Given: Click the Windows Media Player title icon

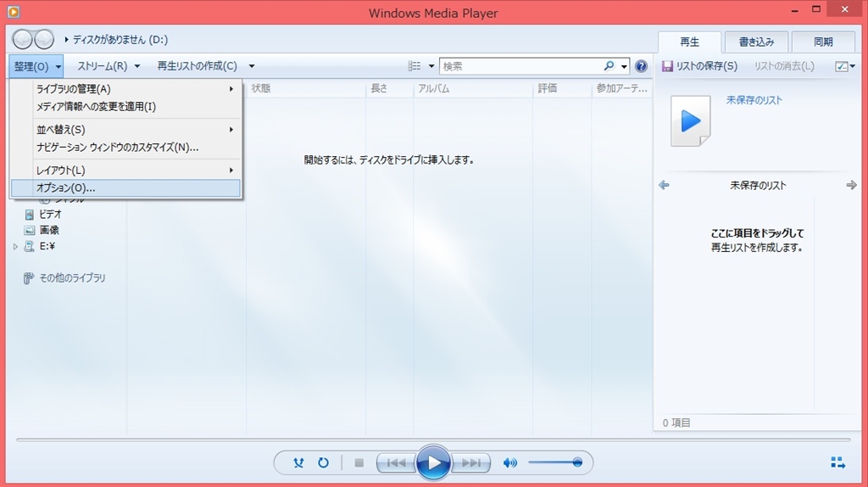Looking at the screenshot, I should pos(14,12).
